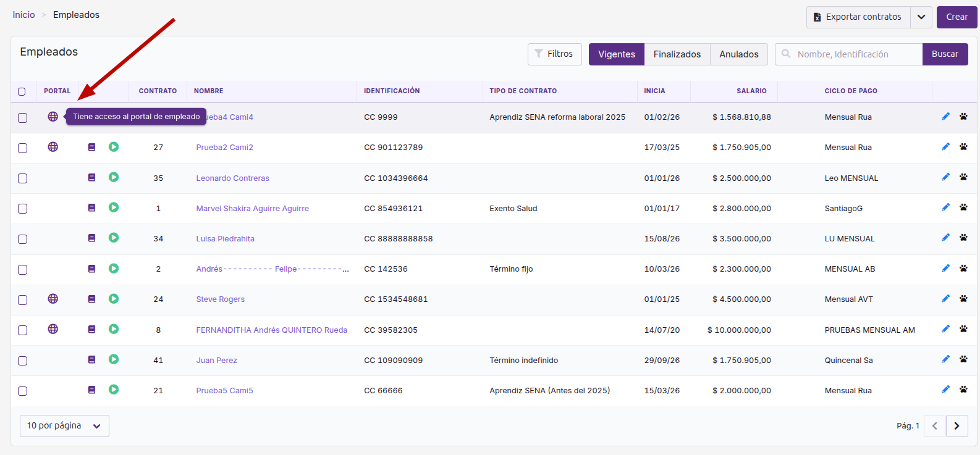
Task: Go to Inicio via the breadcrumb link
Action: click(24, 15)
